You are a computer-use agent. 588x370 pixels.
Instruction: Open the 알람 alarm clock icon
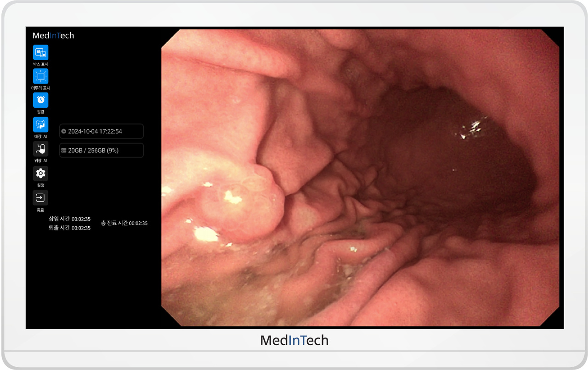click(x=40, y=100)
